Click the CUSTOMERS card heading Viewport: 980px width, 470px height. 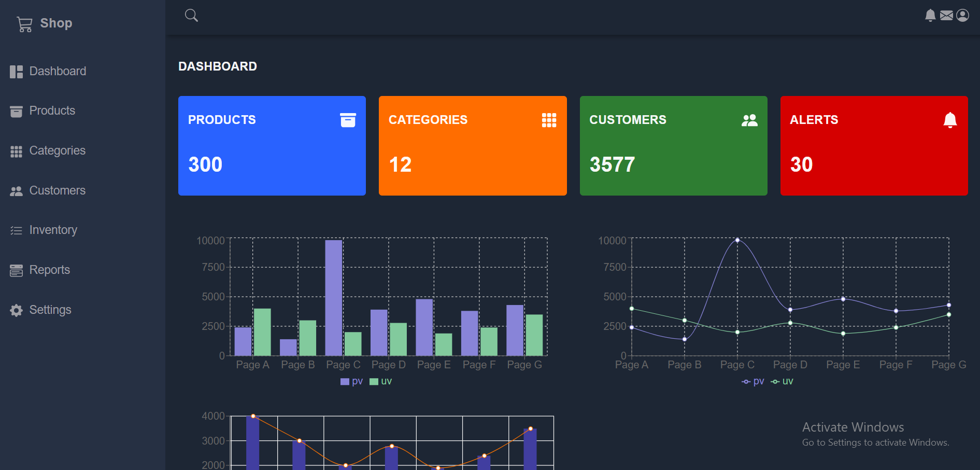(x=628, y=120)
